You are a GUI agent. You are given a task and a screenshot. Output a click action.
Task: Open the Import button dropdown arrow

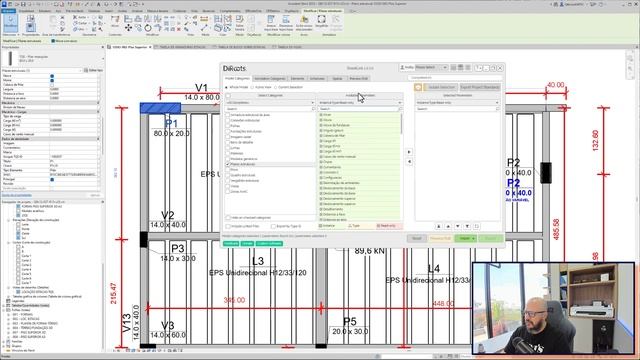(473, 238)
